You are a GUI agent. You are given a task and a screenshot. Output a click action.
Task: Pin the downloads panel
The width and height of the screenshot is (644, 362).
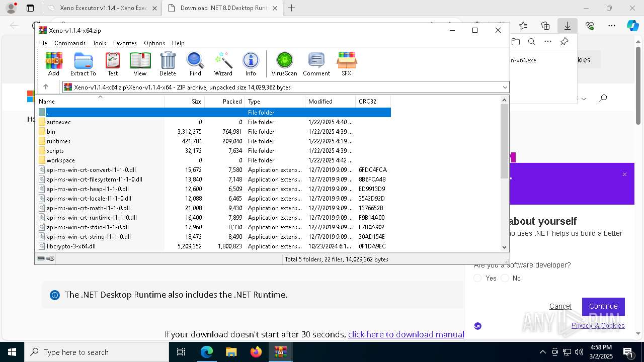[565, 42]
